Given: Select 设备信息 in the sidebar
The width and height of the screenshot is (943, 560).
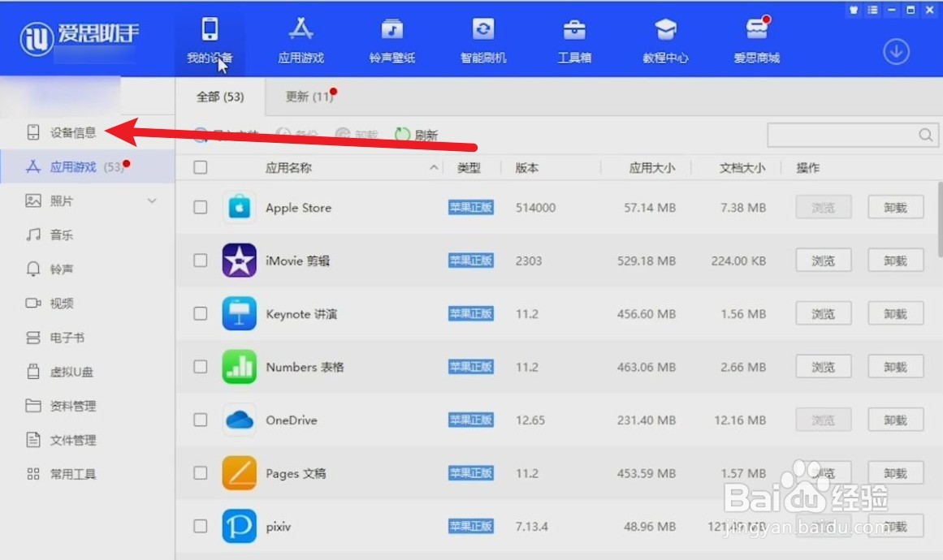Looking at the screenshot, I should 62,132.
